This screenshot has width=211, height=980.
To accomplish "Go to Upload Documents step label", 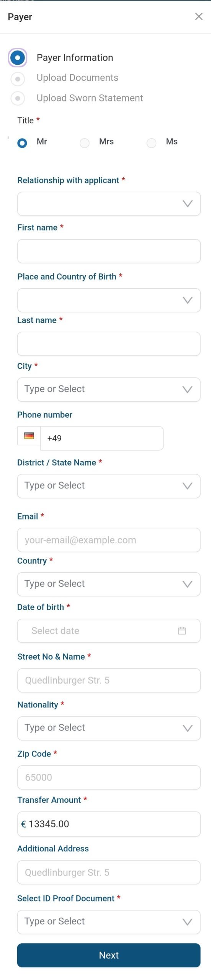I will click(x=77, y=78).
